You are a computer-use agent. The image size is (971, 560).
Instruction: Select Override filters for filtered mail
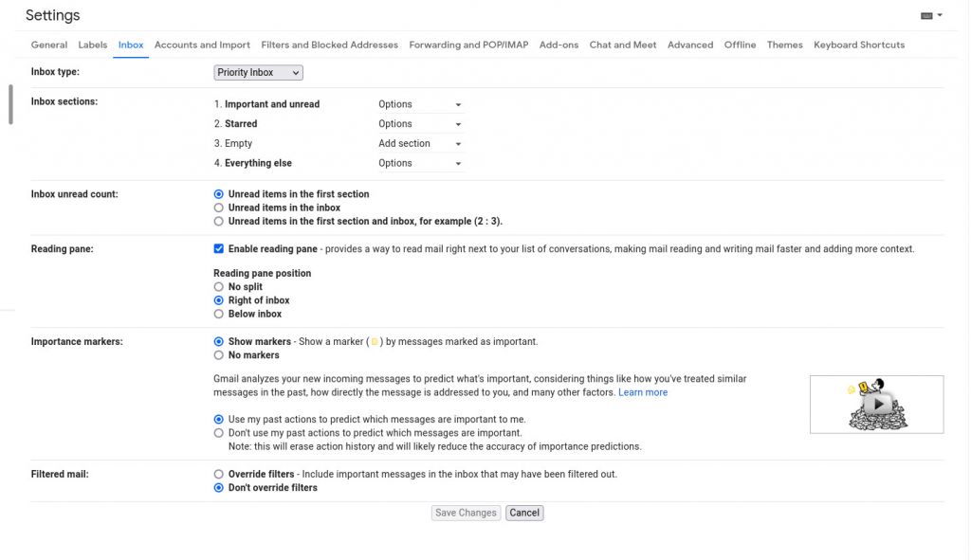tap(218, 474)
